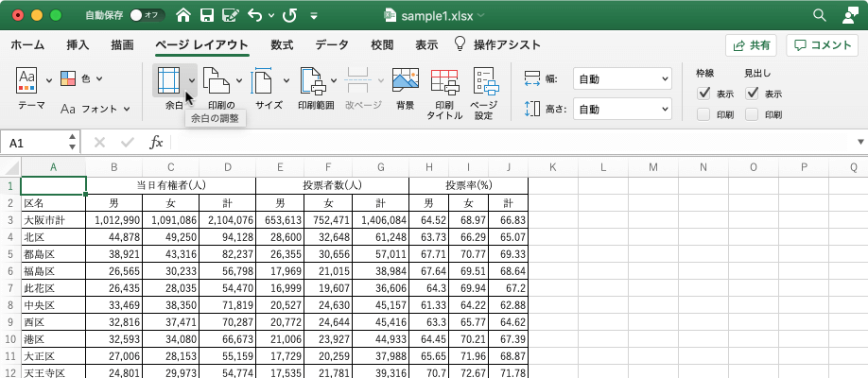Click the width (幅) scaling icon

coord(532,78)
